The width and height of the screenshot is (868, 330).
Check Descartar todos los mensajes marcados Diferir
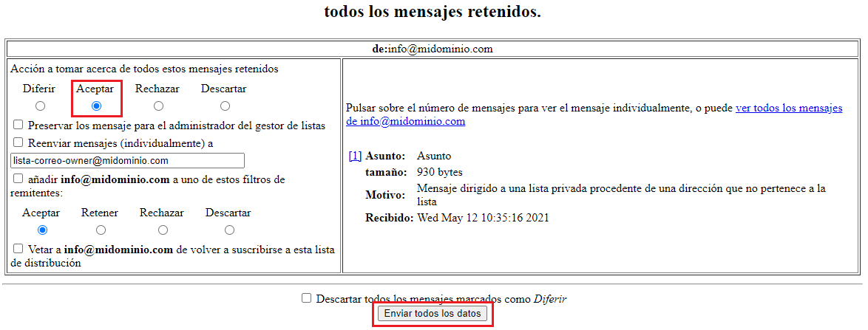(307, 299)
